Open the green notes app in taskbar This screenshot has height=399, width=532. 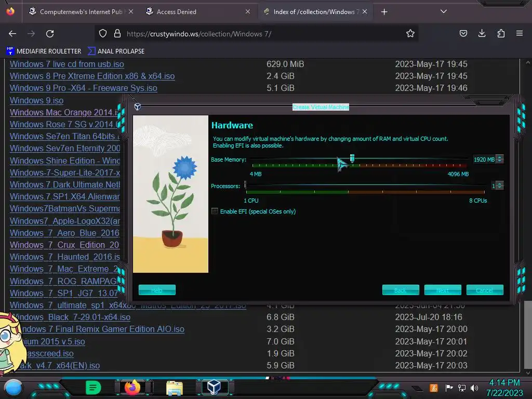[x=94, y=388]
